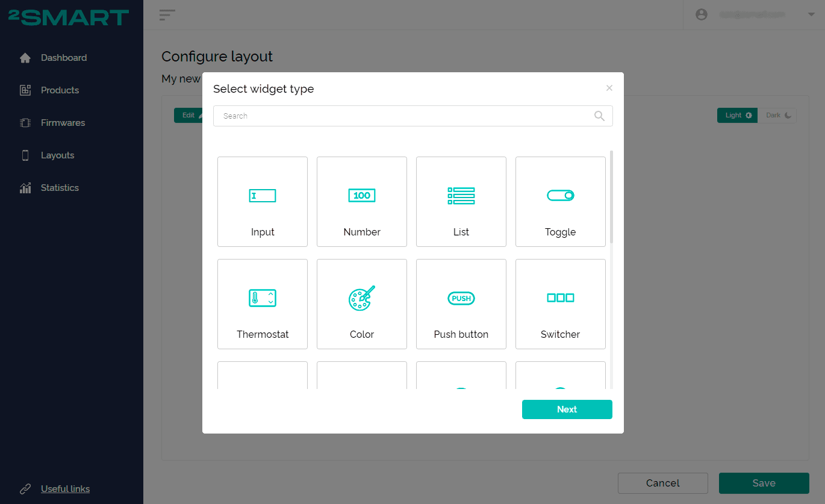Viewport: 825px width, 504px height.
Task: Select the List widget type
Action: tap(461, 202)
